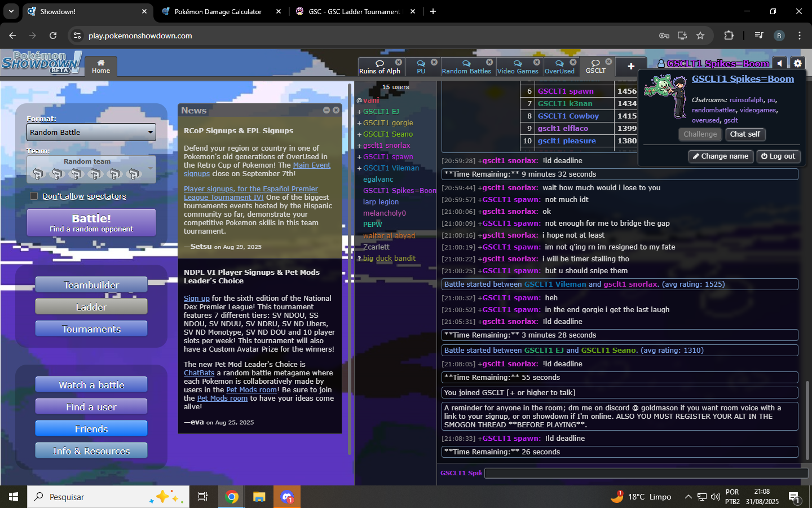Open the Ladder

91,307
